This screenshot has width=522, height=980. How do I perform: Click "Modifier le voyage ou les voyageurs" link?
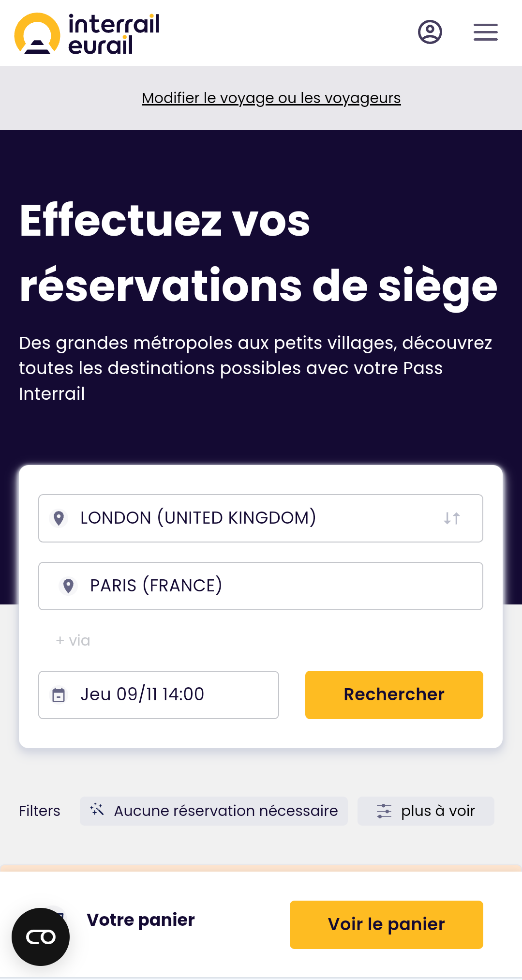click(x=271, y=98)
